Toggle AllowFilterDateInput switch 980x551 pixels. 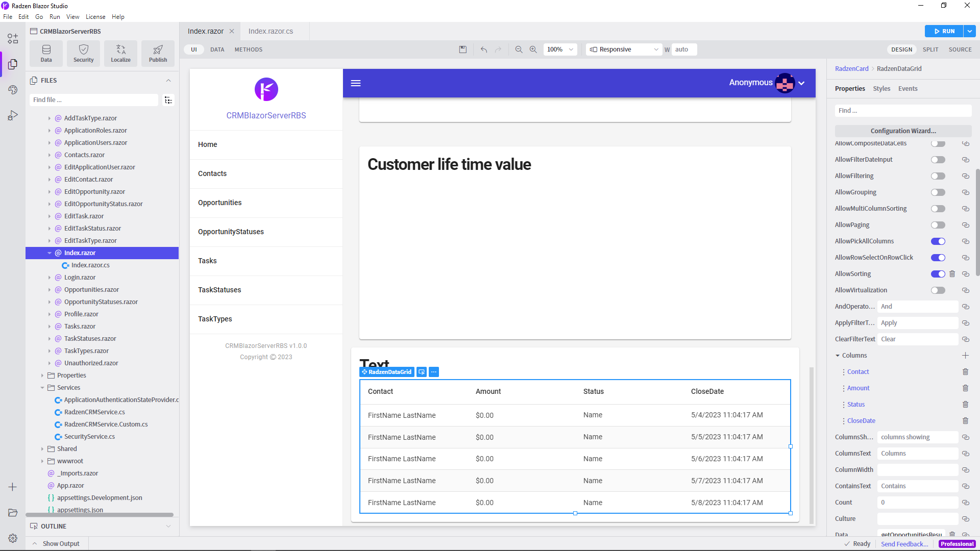coord(938,160)
